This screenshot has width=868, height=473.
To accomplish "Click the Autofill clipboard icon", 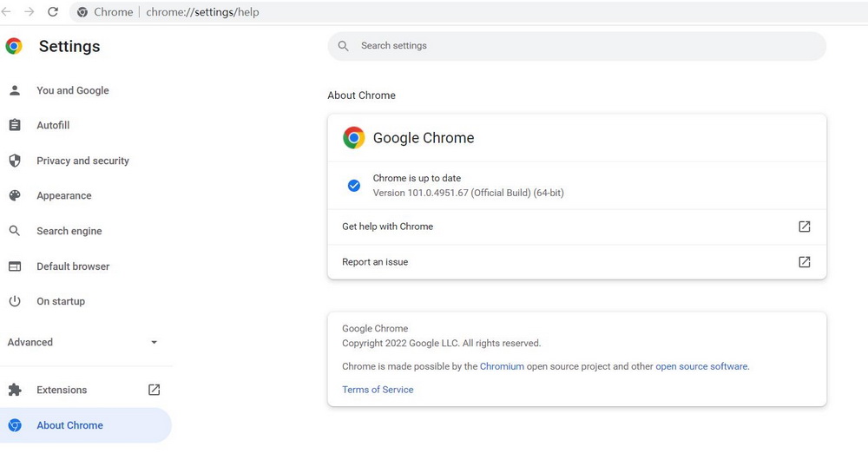I will (x=15, y=126).
